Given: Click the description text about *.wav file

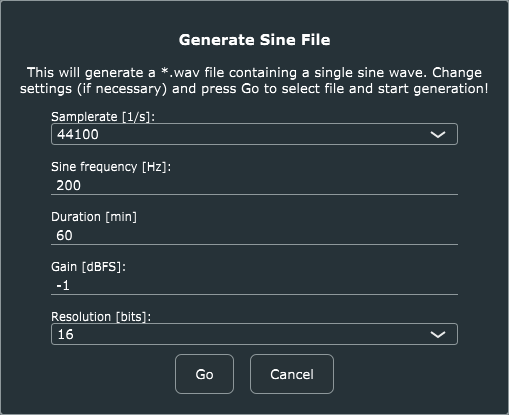Looking at the screenshot, I should (x=254, y=81).
